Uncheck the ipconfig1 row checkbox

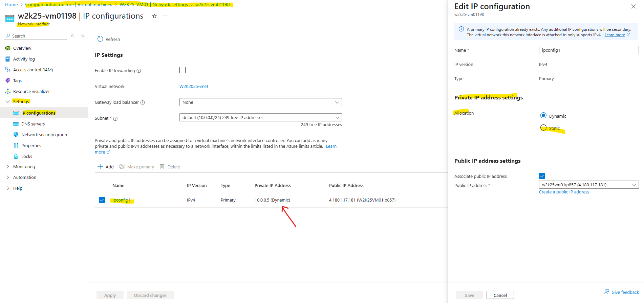pyautogui.click(x=102, y=200)
